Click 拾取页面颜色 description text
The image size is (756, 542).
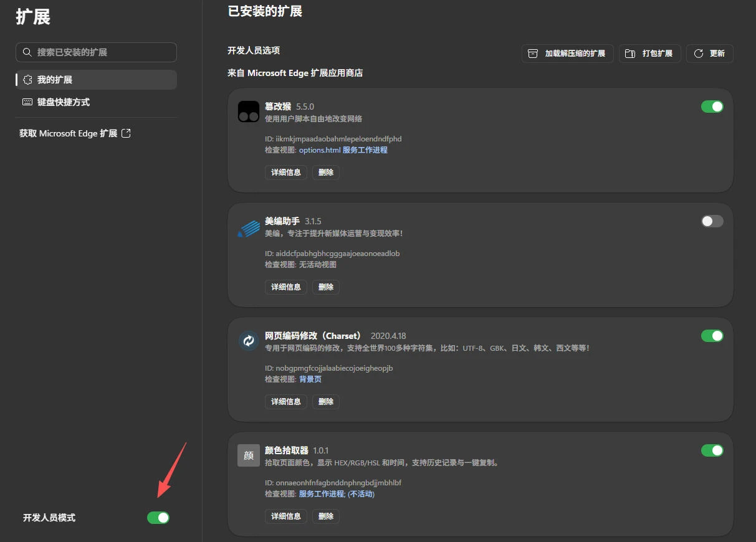[x=381, y=462]
